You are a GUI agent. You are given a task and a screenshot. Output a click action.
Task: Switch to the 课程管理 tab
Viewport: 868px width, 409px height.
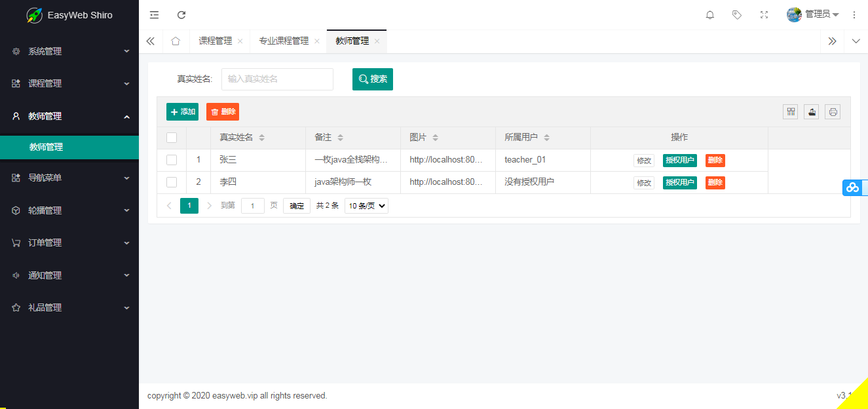tap(215, 41)
